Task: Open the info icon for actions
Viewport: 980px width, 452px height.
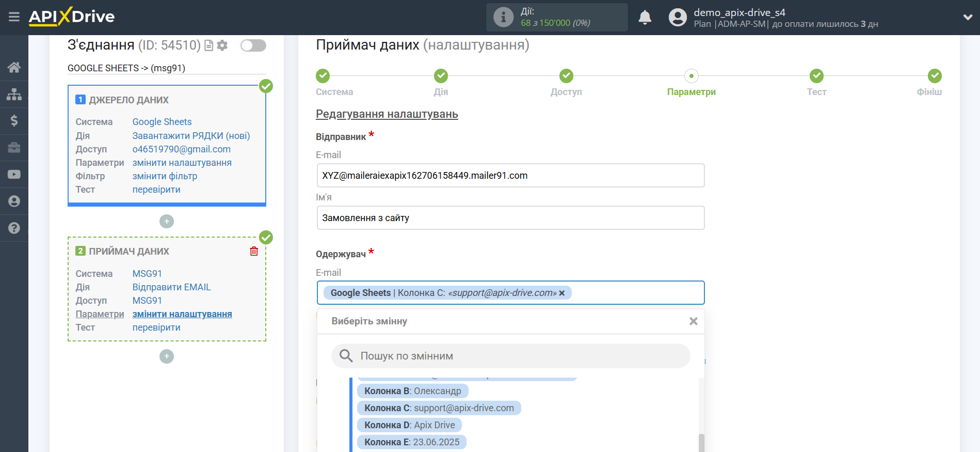Action: pyautogui.click(x=503, y=17)
